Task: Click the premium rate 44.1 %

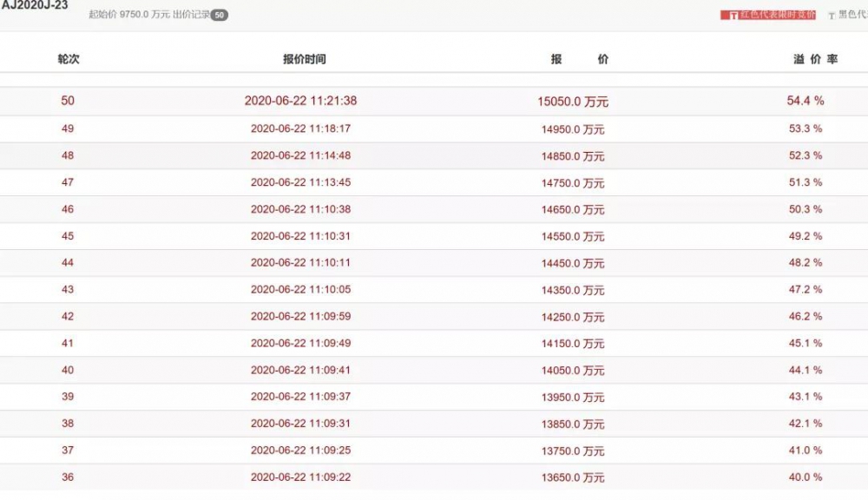Action: point(806,370)
